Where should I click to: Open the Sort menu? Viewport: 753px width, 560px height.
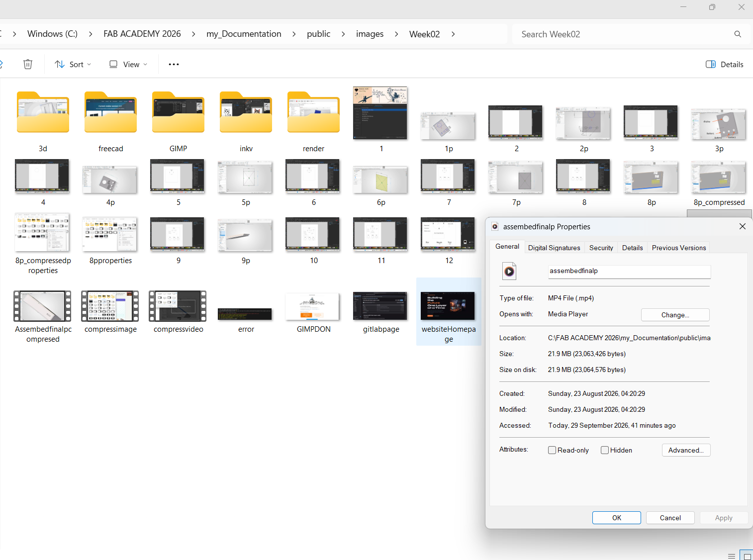(73, 64)
